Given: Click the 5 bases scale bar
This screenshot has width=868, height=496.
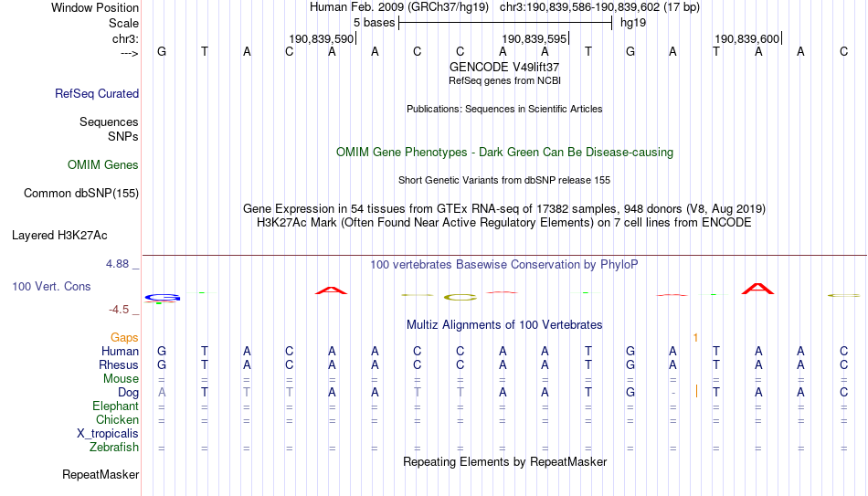Looking at the screenshot, I should (505, 23).
